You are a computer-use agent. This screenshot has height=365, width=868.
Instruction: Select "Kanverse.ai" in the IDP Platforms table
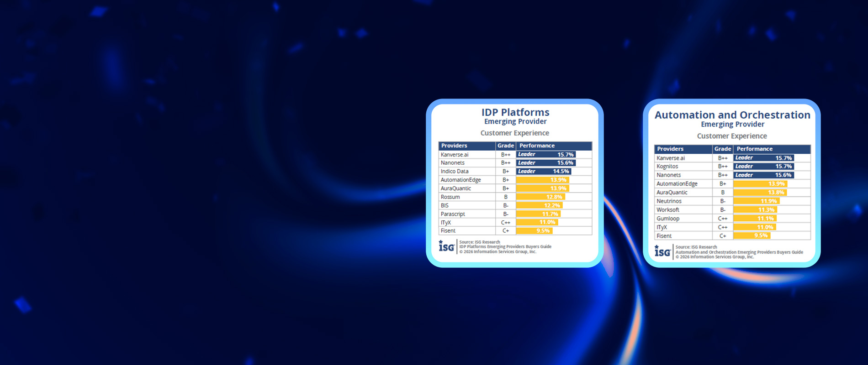[455, 155]
